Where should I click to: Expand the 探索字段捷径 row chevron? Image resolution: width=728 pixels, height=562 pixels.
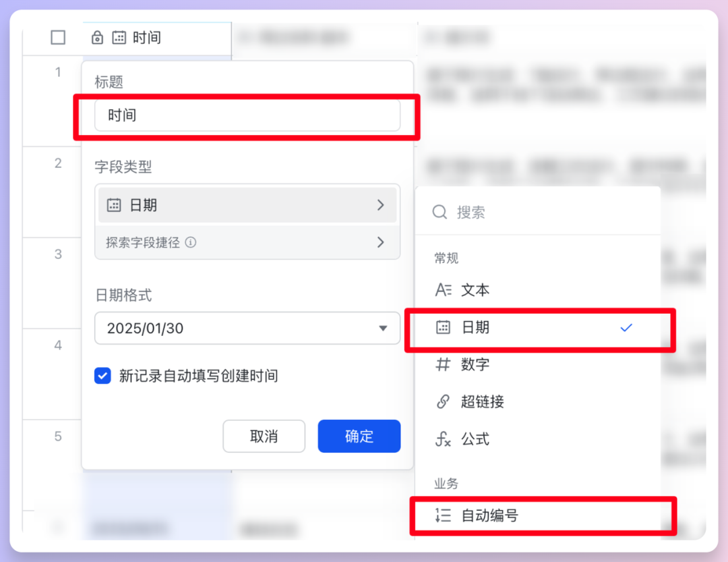381,242
